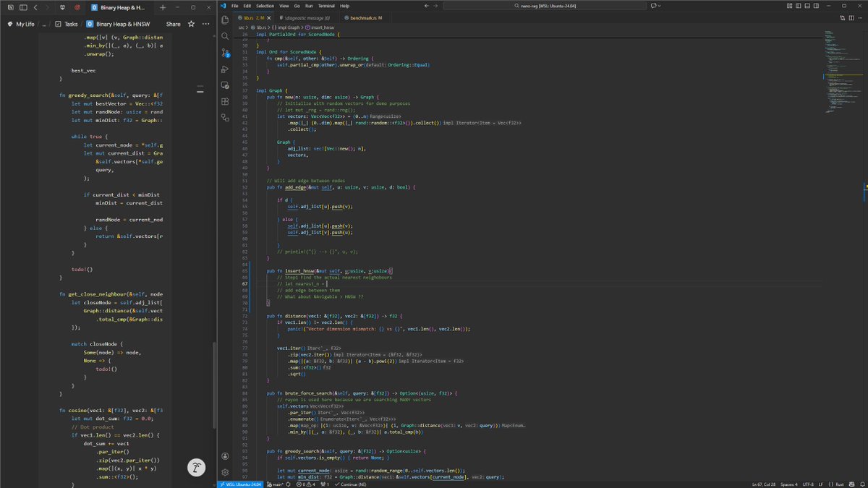
Task: Click WSL: Ubuntu-24.04 remote indicator
Action: 239,484
